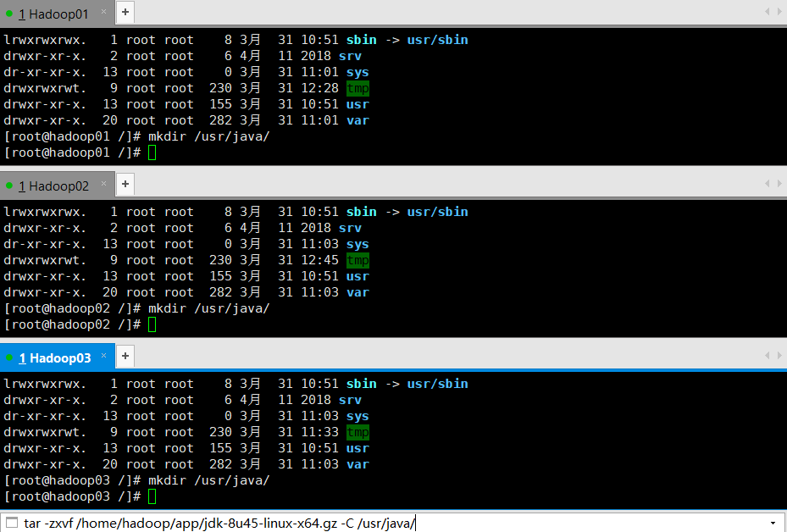Screen dimensions: 787x532
Task: Click the compose bar window icon
Action: (x=12, y=523)
